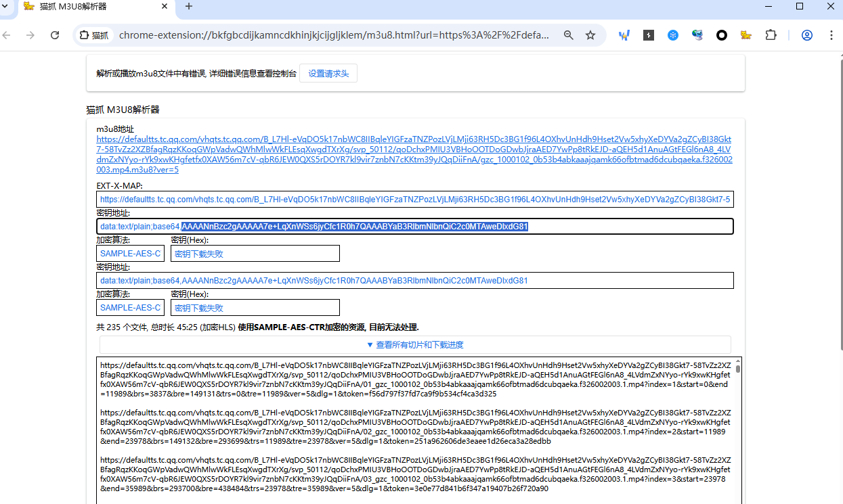Click the 设置请求头 button
Image resolution: width=843 pixels, height=504 pixels.
coord(328,73)
